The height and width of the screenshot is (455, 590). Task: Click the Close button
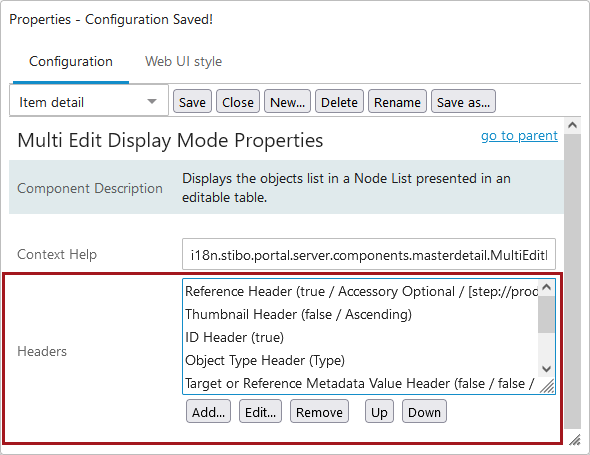pos(238,102)
